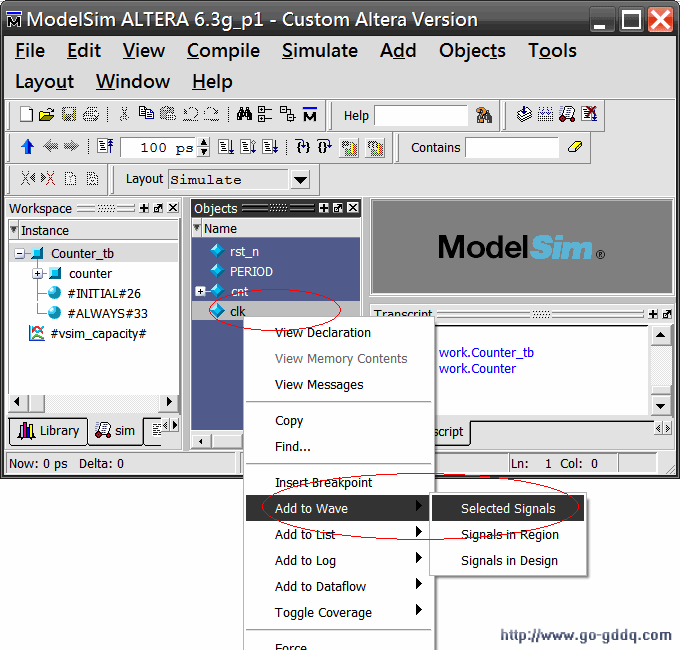Switch to the Library tab
This screenshot has width=680, height=650.
tap(47, 431)
